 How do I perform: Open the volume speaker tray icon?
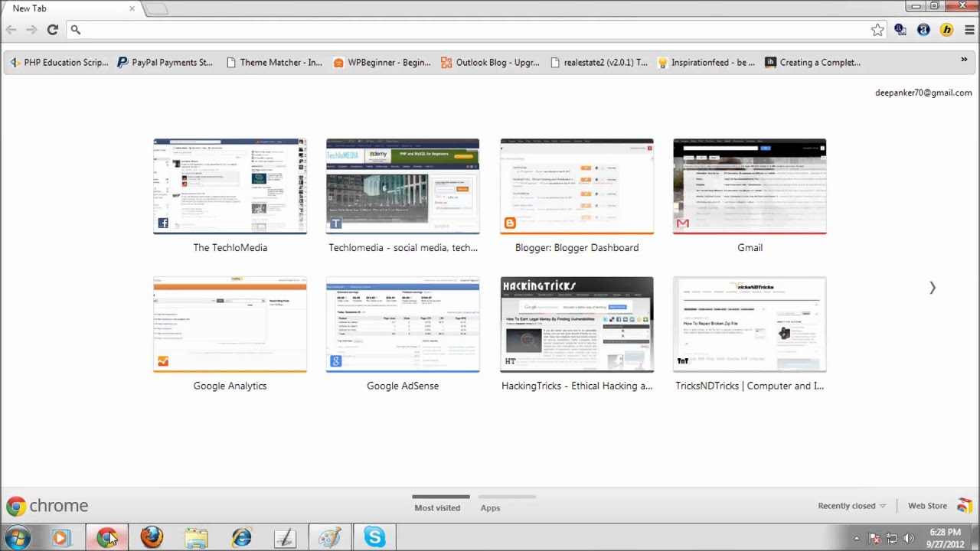[909, 538]
